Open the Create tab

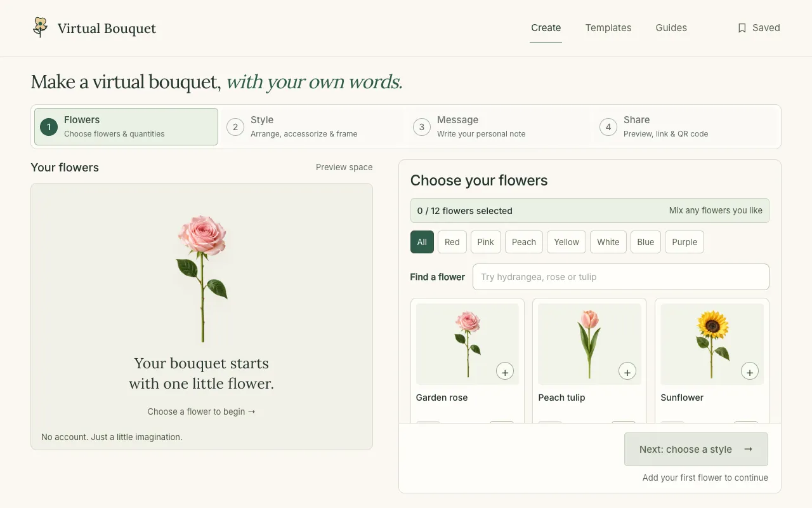546,28
